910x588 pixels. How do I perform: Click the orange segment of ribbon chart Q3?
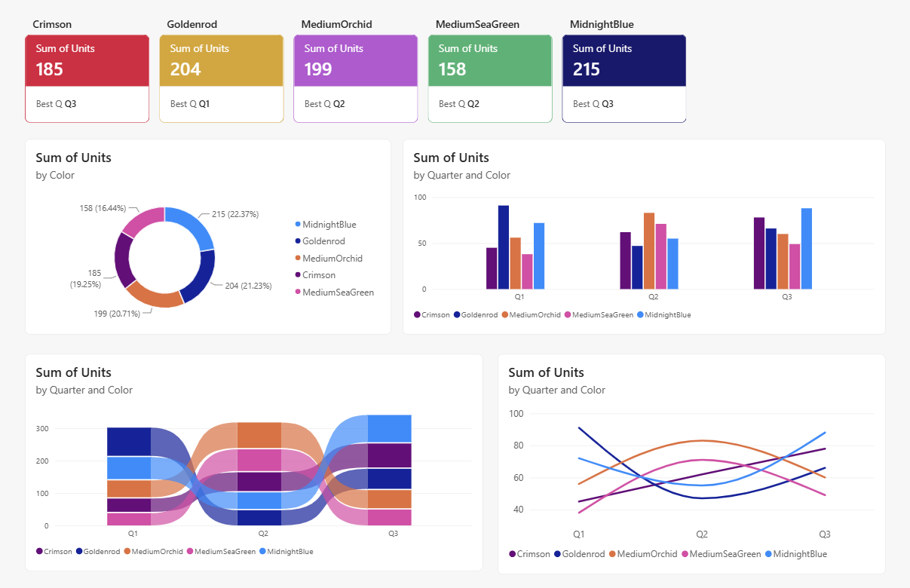point(390,499)
